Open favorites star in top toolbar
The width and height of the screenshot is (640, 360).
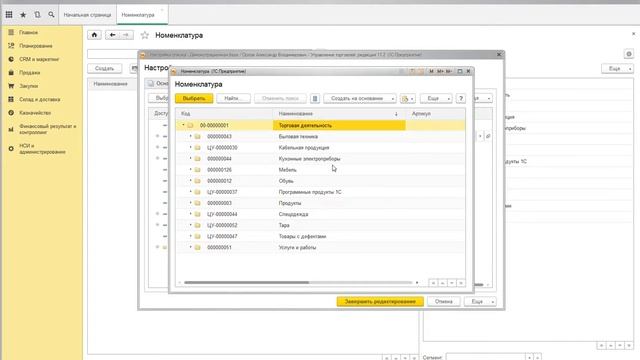(x=23, y=15)
